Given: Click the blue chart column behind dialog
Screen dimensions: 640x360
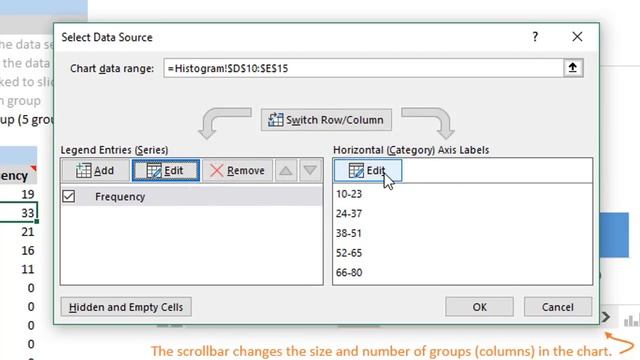Looking at the screenshot, I should (614, 235).
